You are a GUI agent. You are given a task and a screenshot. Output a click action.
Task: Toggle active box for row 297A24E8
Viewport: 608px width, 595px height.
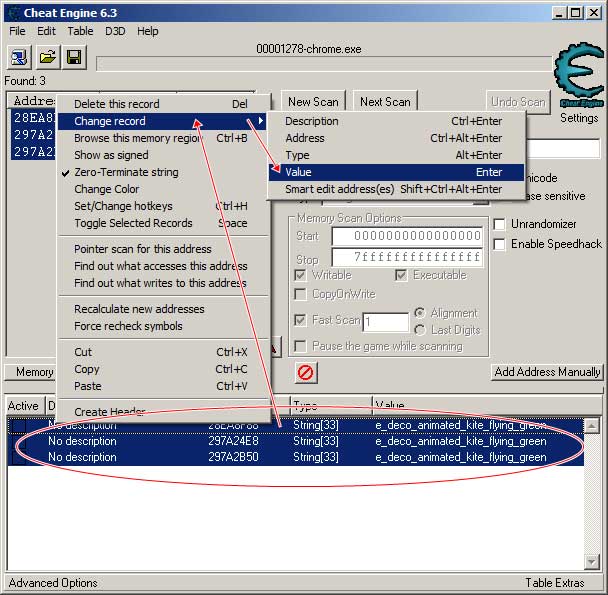[19, 441]
